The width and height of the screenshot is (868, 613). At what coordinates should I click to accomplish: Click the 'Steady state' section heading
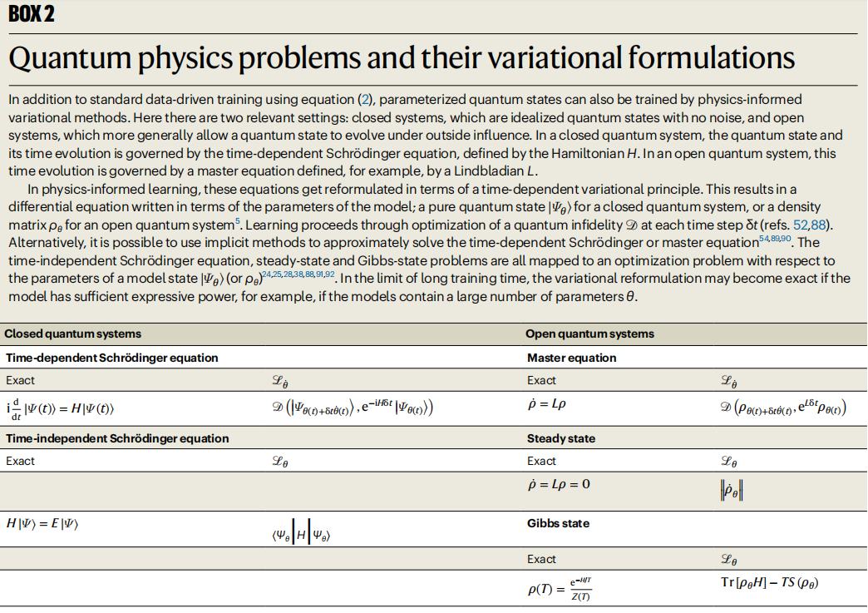(x=560, y=438)
